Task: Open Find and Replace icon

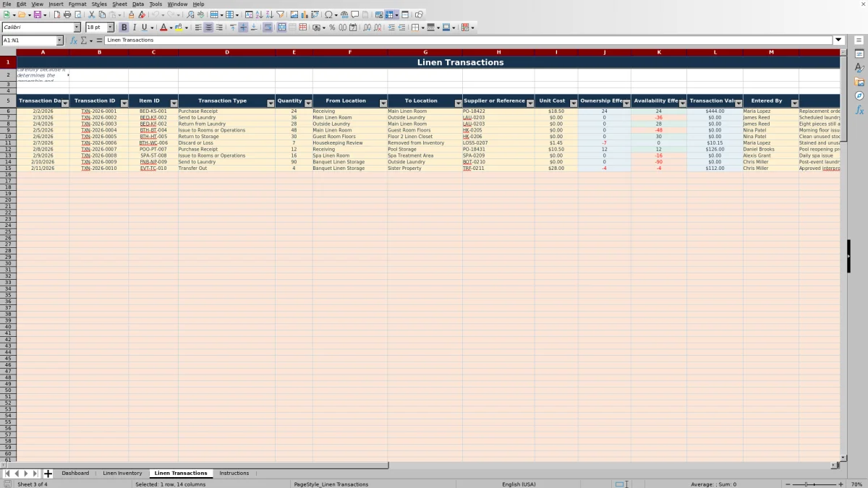Action: (x=190, y=14)
